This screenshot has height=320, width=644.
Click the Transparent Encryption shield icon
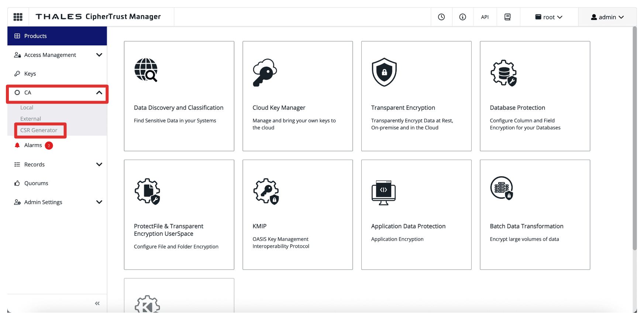(x=384, y=72)
